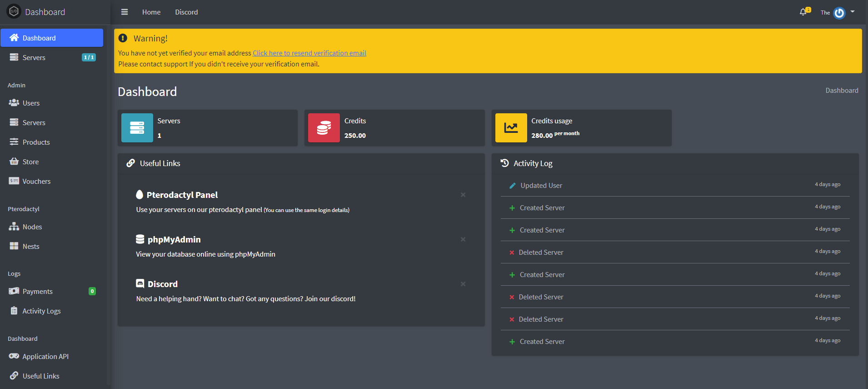Expand the user account dropdown arrow
Image resolution: width=868 pixels, height=389 pixels.
tap(853, 12)
